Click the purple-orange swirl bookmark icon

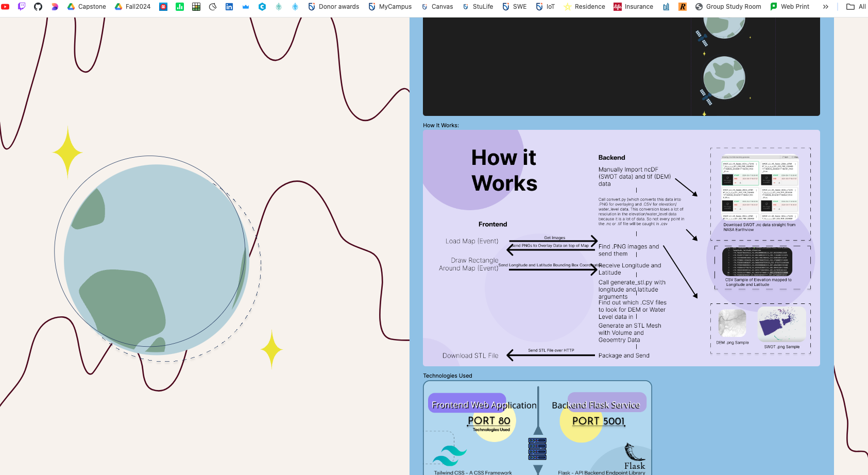click(55, 7)
